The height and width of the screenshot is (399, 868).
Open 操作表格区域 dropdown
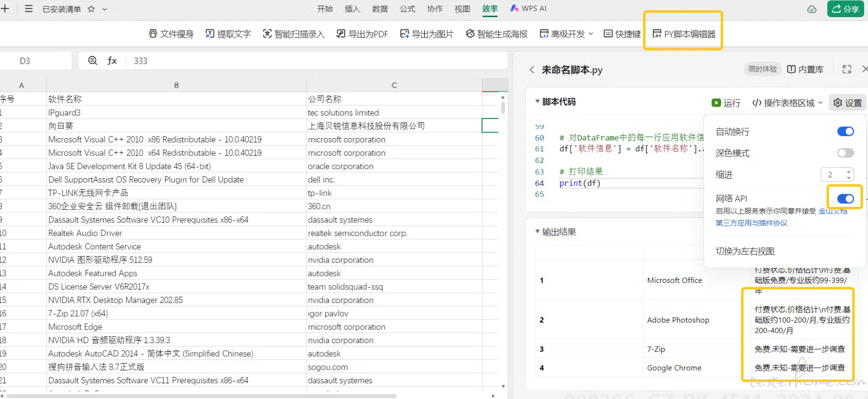[x=788, y=103]
